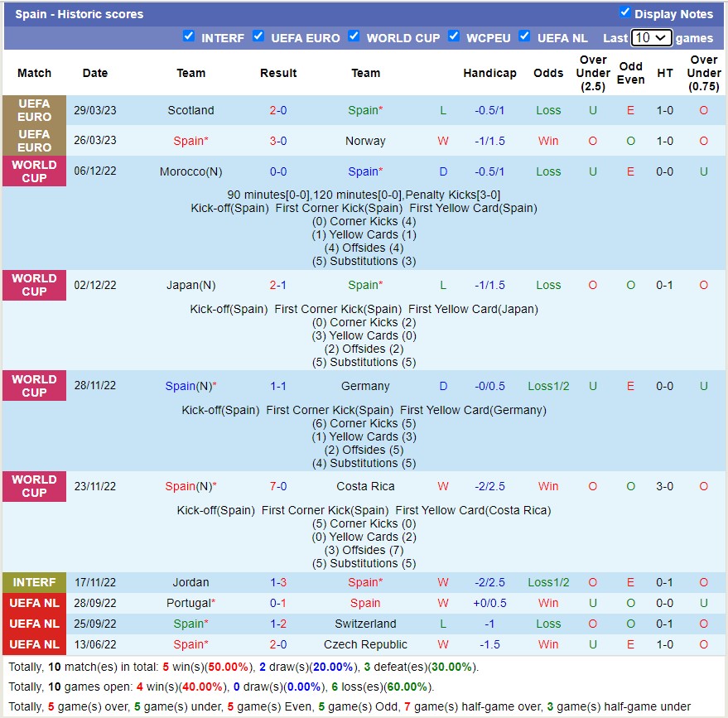
Task: Click the INTERF badge for Jordan match
Action: click(34, 582)
